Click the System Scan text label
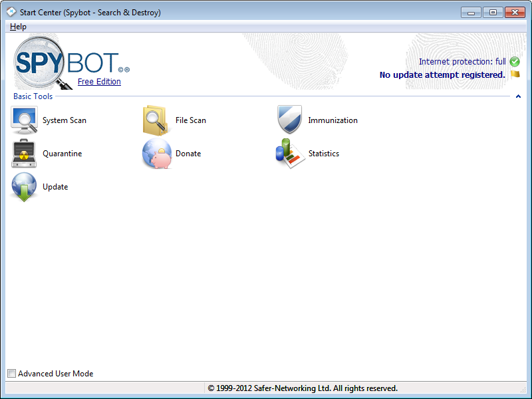 65,120
